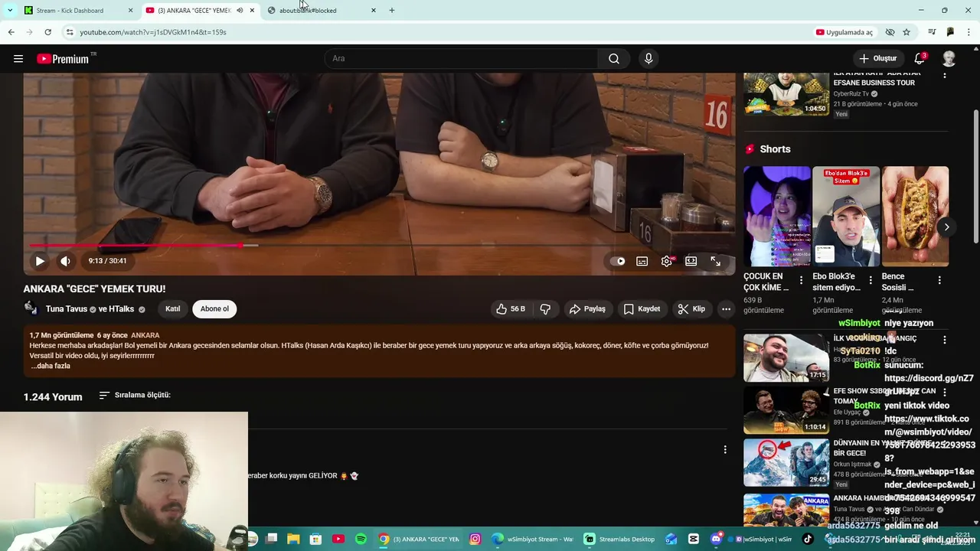Screen dimensions: 980x551
Task: Go back in the browser
Action: [x=11, y=32]
